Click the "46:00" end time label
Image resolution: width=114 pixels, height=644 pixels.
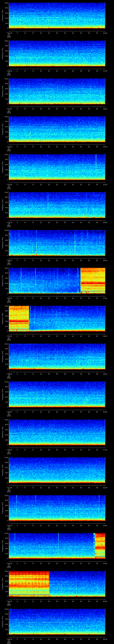coord(105,639)
